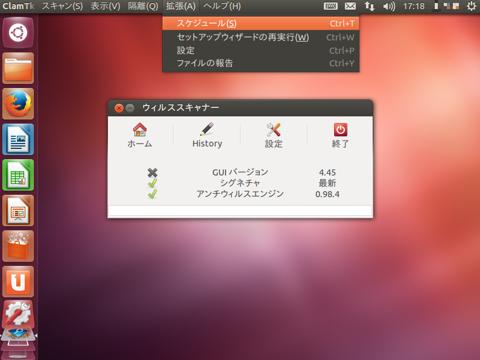The height and width of the screenshot is (360, 480).
Task: Click the version value 4.45
Action: (x=327, y=172)
